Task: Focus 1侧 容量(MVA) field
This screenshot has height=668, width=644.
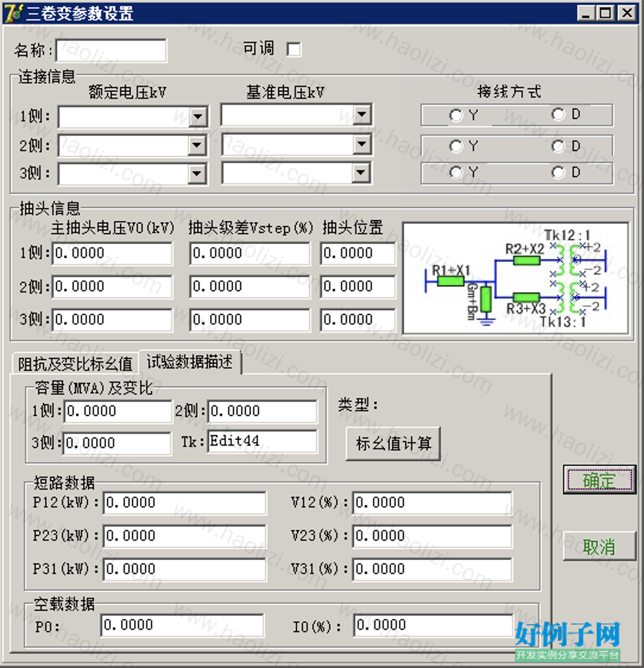Action: [x=118, y=411]
